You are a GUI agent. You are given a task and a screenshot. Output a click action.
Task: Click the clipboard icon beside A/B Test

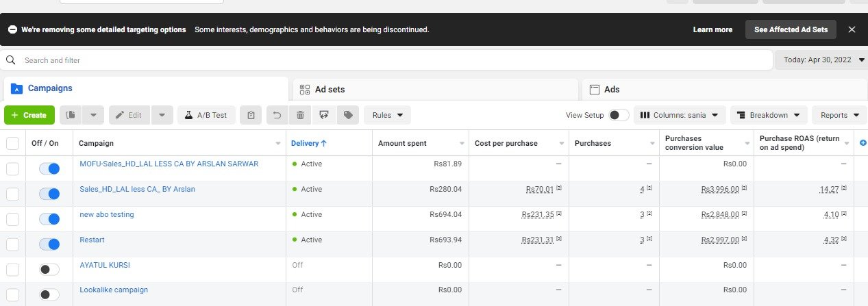coord(251,115)
